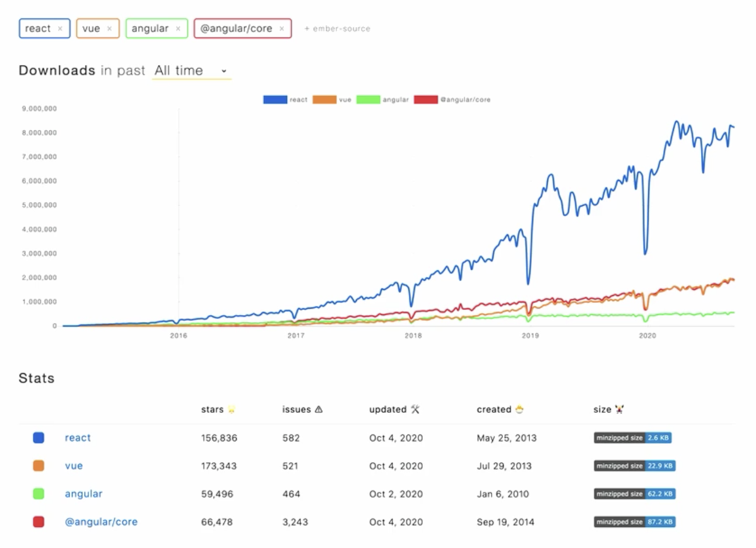Screen dimensions: 756x548
Task: Open the All time period dropdown
Action: pyautogui.click(x=191, y=71)
